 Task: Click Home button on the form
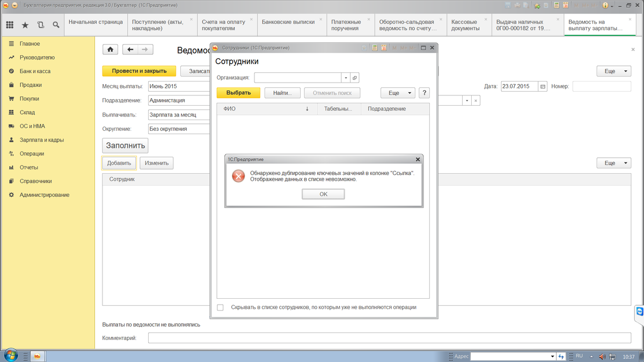[110, 49]
